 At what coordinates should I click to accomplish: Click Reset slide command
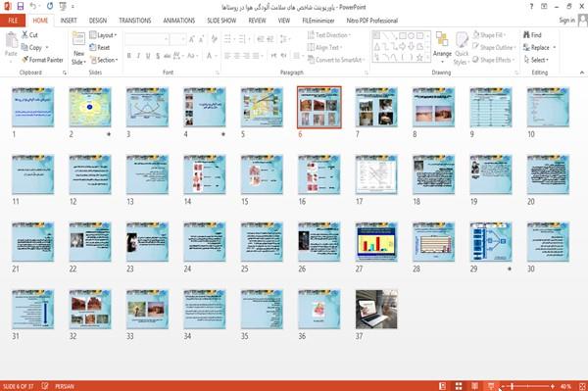(x=100, y=47)
